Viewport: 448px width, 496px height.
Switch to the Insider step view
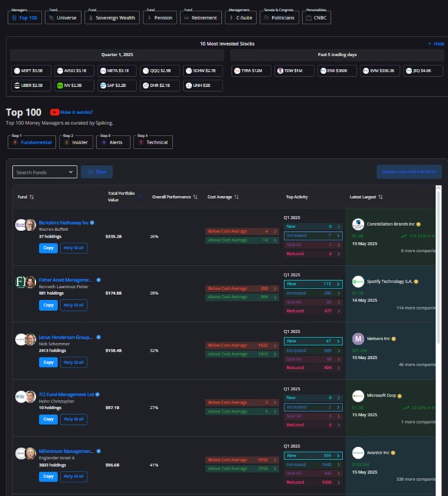[76, 142]
